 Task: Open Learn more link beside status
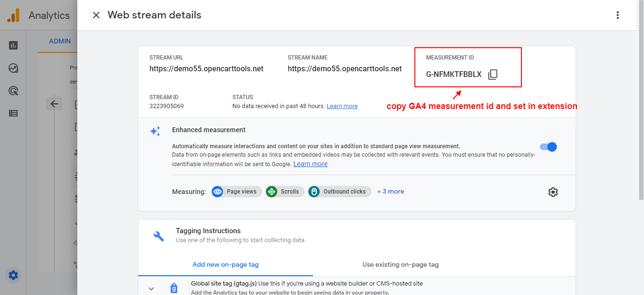(342, 106)
